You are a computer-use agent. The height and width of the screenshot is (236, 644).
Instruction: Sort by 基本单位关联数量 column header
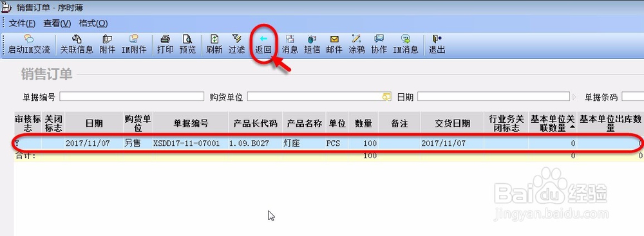(x=553, y=123)
